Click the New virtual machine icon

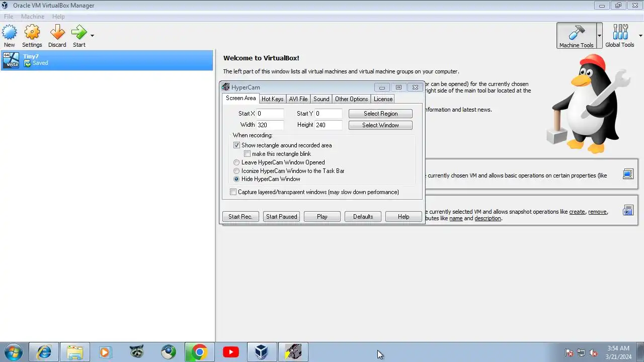pos(10,33)
